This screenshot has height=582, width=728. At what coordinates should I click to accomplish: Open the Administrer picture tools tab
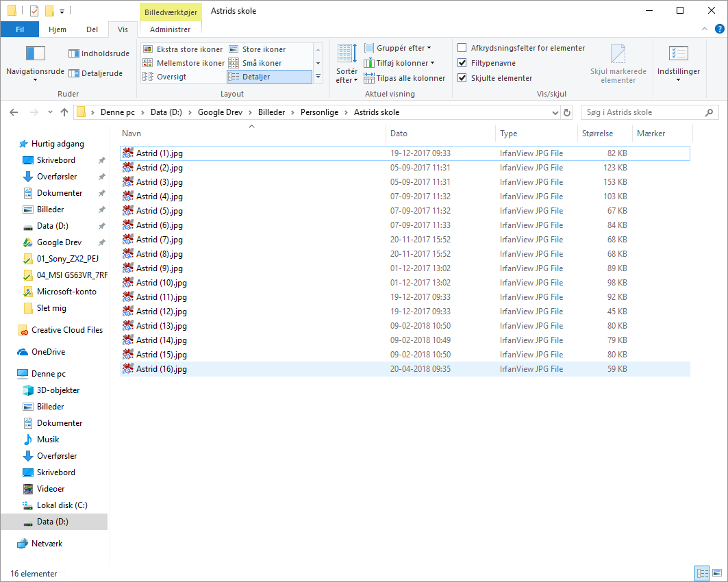click(169, 29)
